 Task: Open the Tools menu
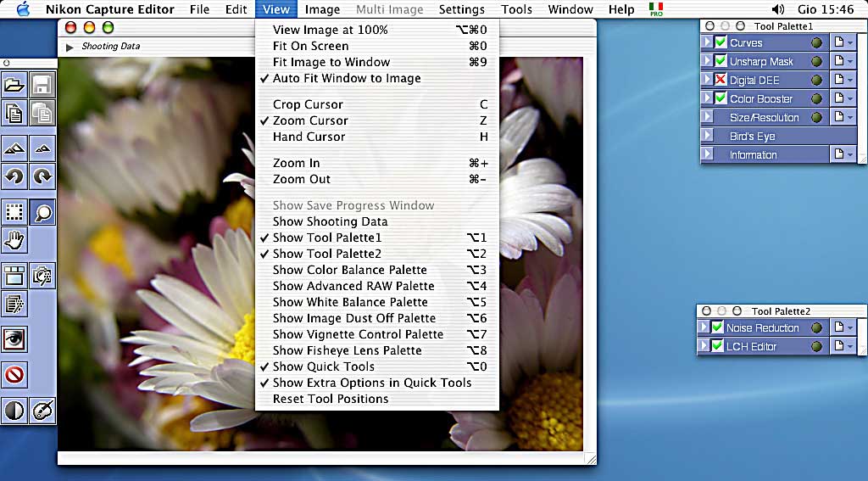[x=516, y=9]
